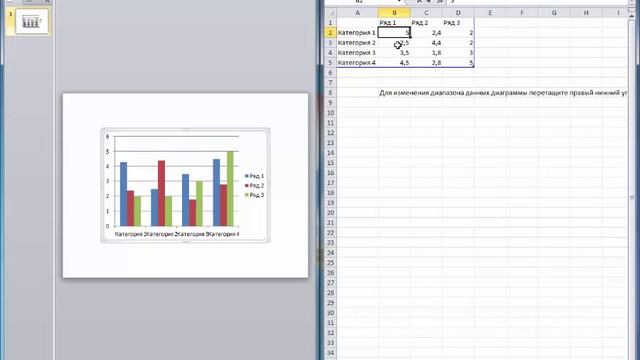The width and height of the screenshot is (640, 360).
Task: Select row 34 header in Excel
Action: [x=331, y=353]
